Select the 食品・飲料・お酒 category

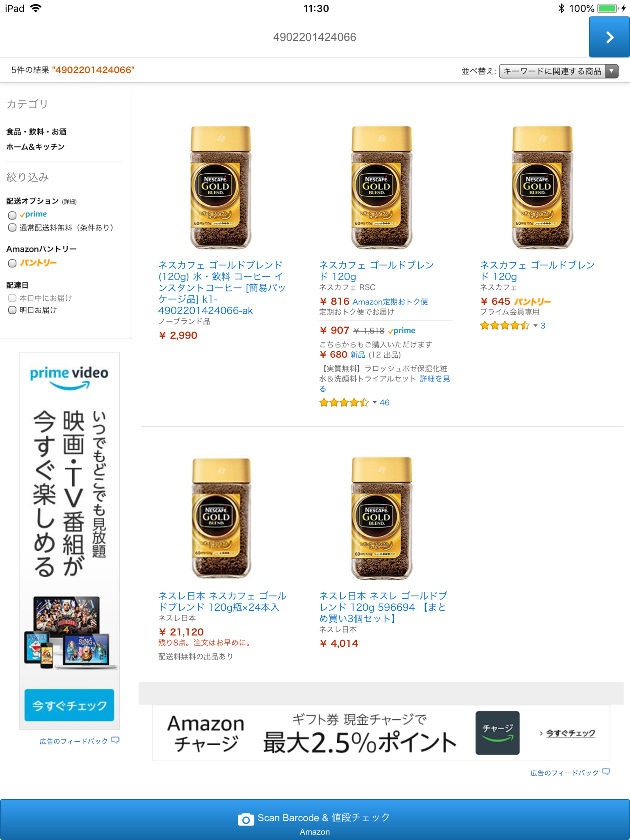coord(37,132)
